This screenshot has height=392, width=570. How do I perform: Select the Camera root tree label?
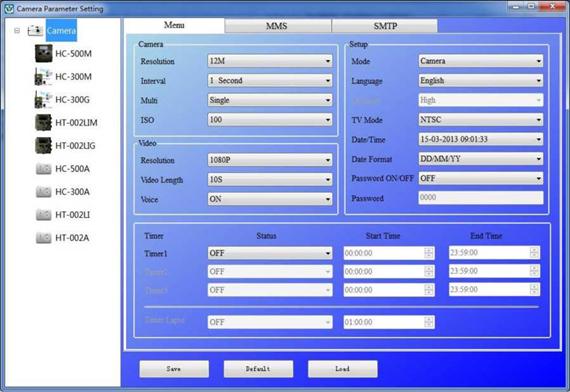tap(61, 31)
